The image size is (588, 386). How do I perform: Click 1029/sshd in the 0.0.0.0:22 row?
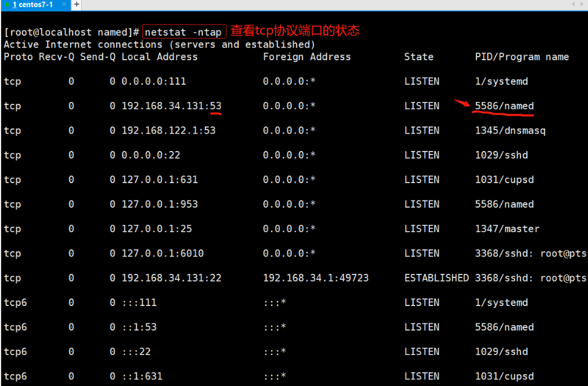pos(501,155)
